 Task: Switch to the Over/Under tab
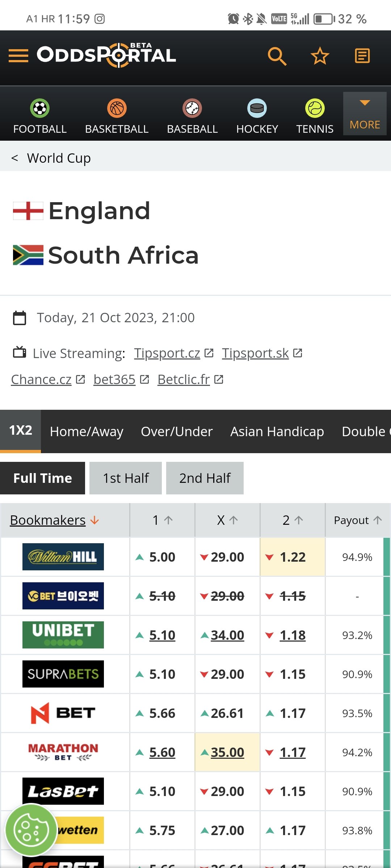[177, 431]
